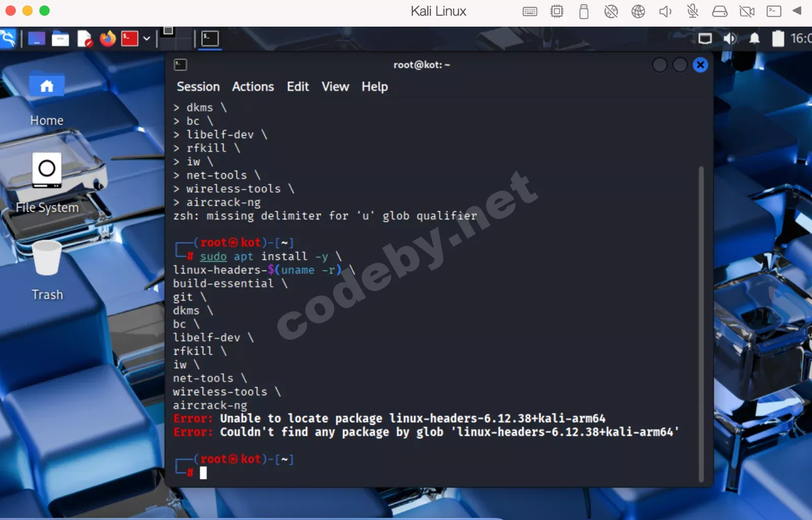Maximize the root@kot terminal window

(x=680, y=65)
